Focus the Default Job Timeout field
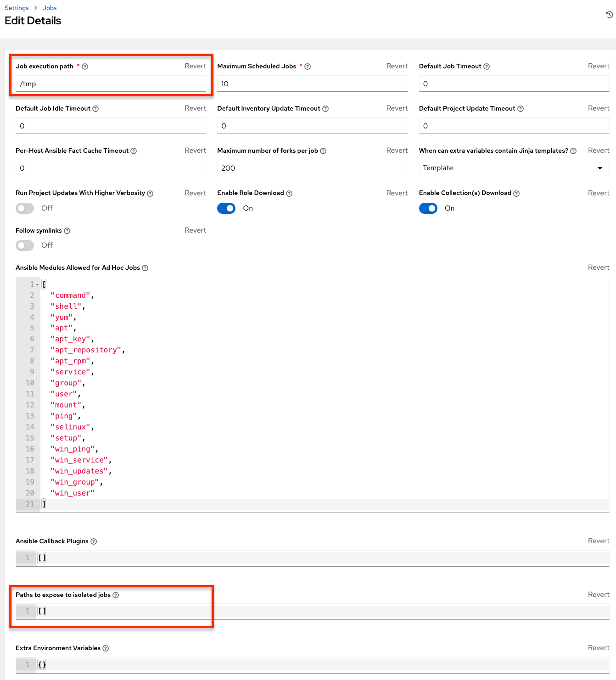The height and width of the screenshot is (680, 616). (x=514, y=84)
